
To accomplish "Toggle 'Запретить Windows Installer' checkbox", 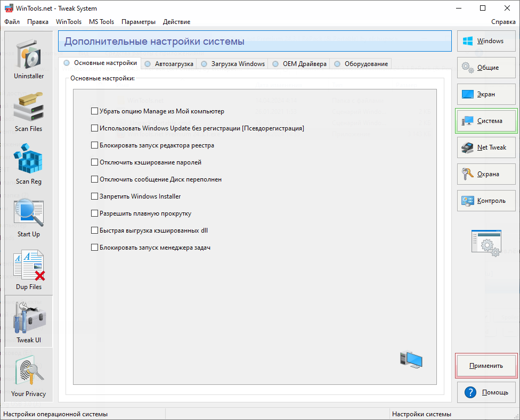I will [x=94, y=196].
